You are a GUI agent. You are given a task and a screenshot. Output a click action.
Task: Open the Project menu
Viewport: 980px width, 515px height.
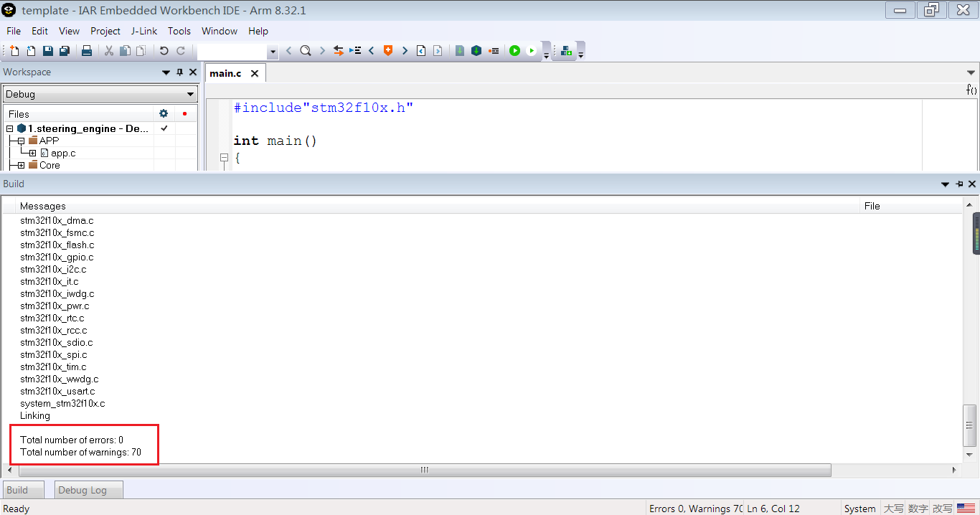click(105, 31)
